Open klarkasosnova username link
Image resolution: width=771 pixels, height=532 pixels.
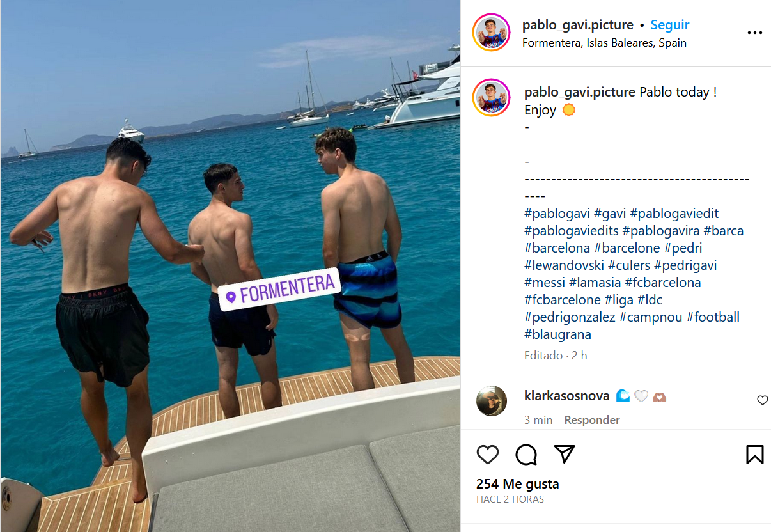pos(566,396)
